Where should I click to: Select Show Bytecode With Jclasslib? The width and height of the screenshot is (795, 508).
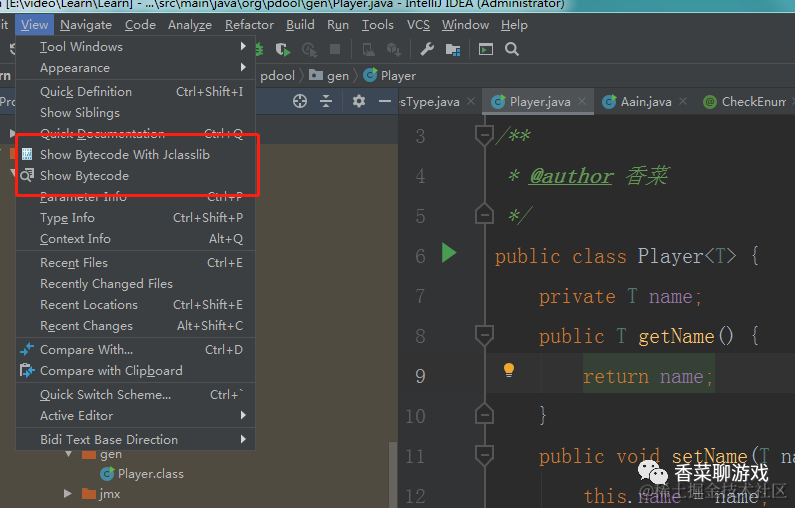[x=135, y=155]
